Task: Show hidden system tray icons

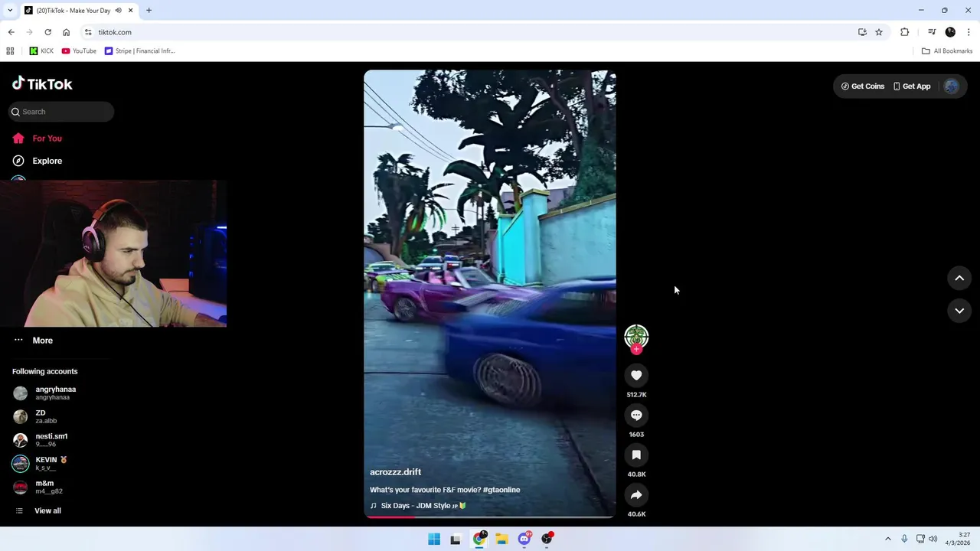Action: pyautogui.click(x=887, y=539)
